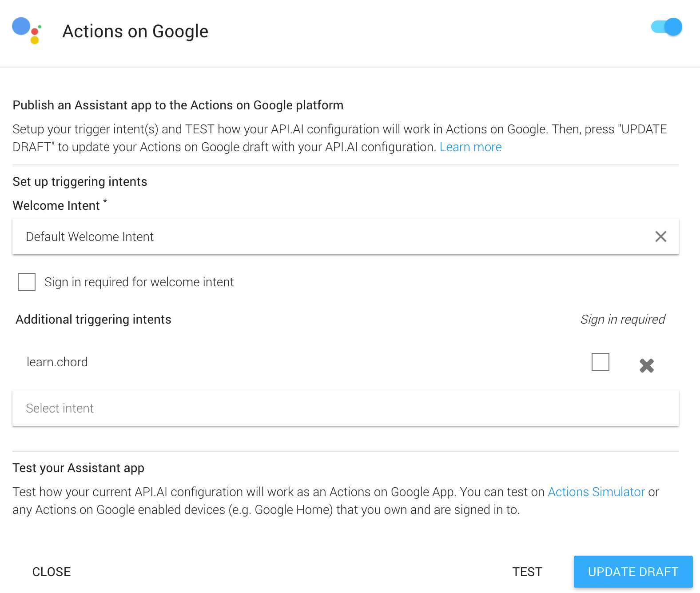Click the Google Assistant logo icon
This screenshot has height=593, width=700.
pos(27,30)
